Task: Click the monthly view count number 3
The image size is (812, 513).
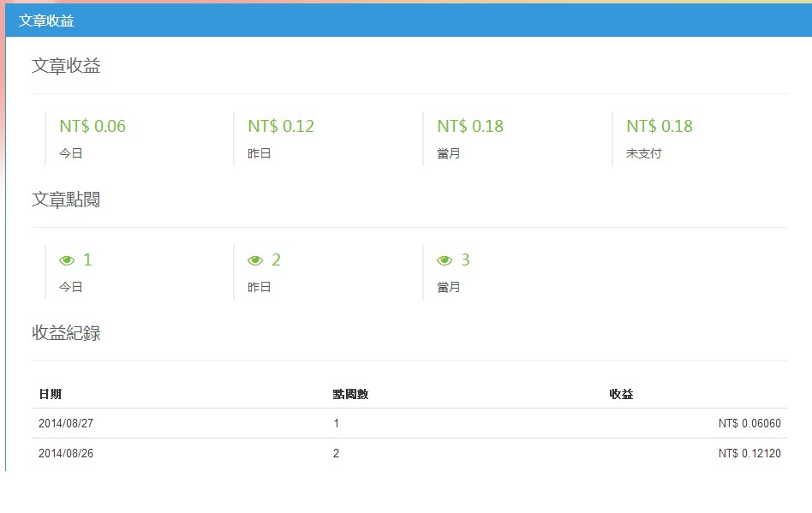Action: coord(465,259)
